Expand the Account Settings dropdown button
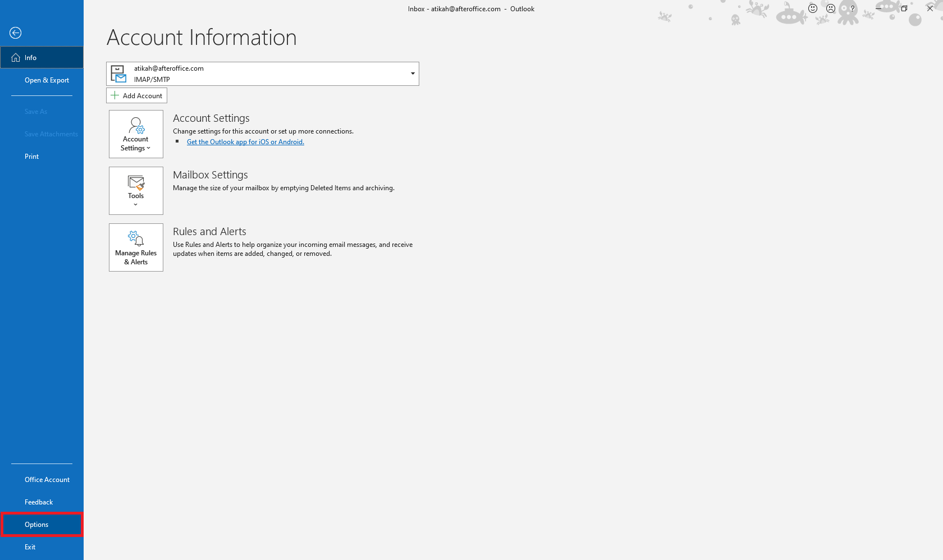This screenshot has width=943, height=560. [136, 134]
